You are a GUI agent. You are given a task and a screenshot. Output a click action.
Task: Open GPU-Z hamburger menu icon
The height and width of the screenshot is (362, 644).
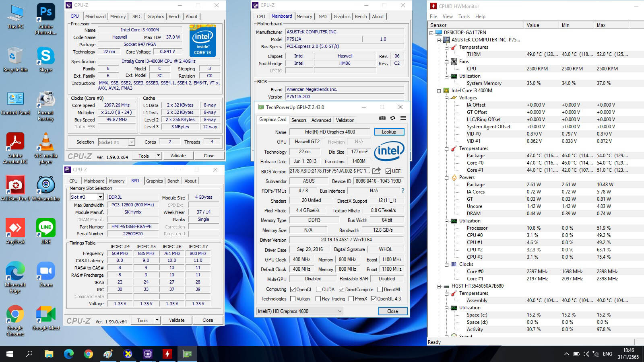coord(403,118)
